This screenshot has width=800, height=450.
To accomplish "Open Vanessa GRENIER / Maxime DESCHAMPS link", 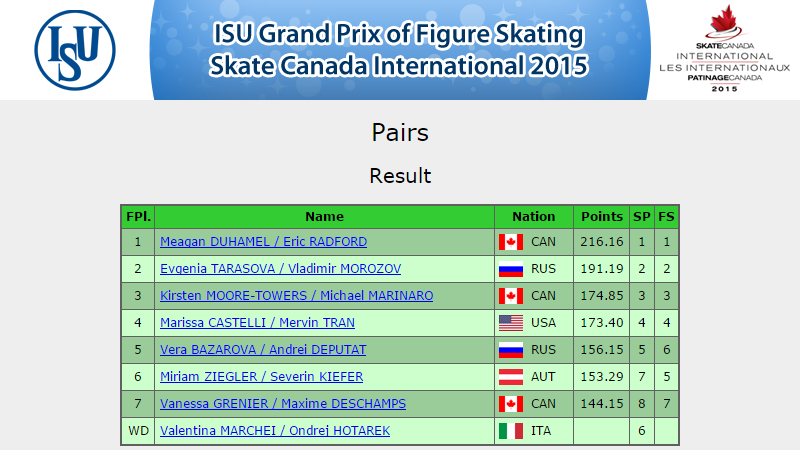I will (x=283, y=404).
